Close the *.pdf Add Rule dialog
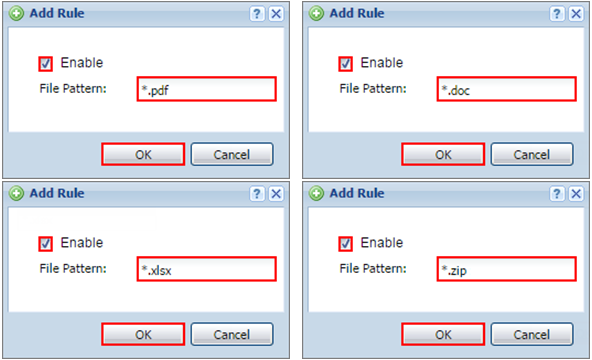This screenshot has height=360, width=592. (x=276, y=14)
